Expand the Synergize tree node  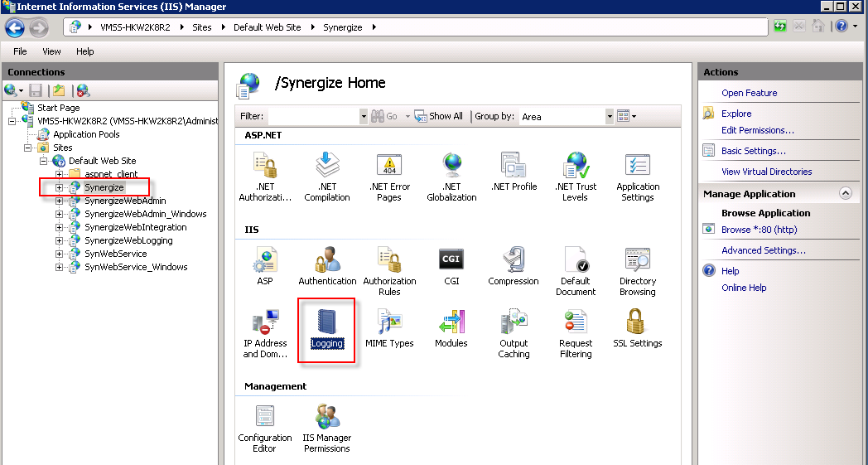tap(60, 188)
